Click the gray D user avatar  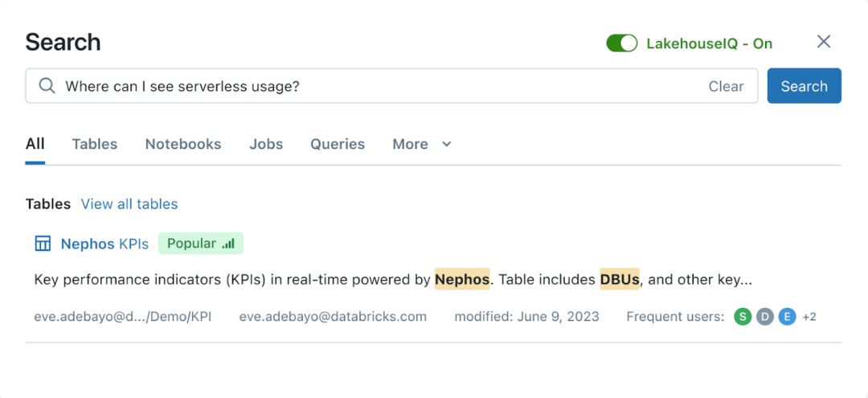tap(765, 317)
